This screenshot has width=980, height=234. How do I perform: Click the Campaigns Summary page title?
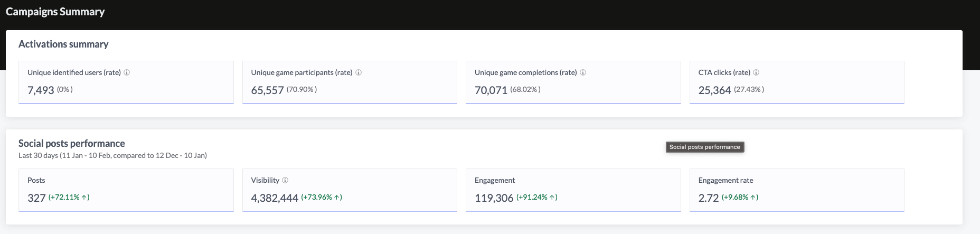pyautogui.click(x=55, y=12)
